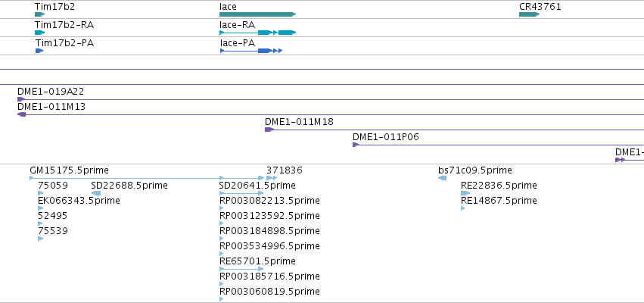Open the RP003082213.5prime label
The height and width of the screenshot is (303, 644).
(269, 201)
